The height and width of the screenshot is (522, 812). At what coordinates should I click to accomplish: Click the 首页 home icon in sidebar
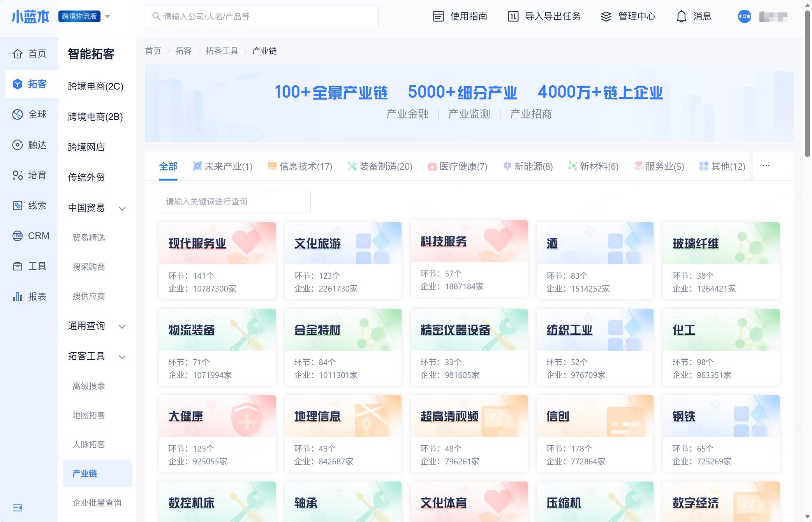[x=18, y=54]
